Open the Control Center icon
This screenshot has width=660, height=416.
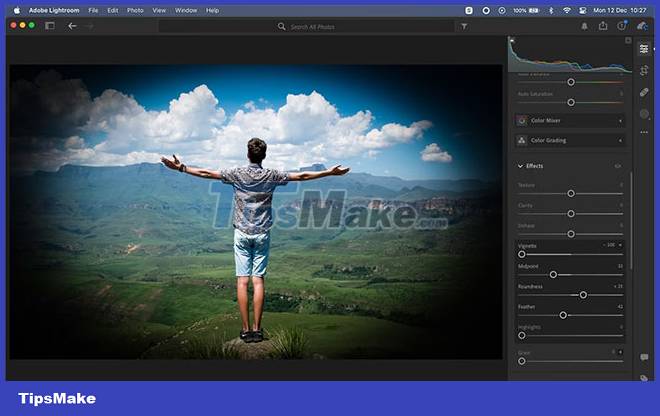pos(583,10)
